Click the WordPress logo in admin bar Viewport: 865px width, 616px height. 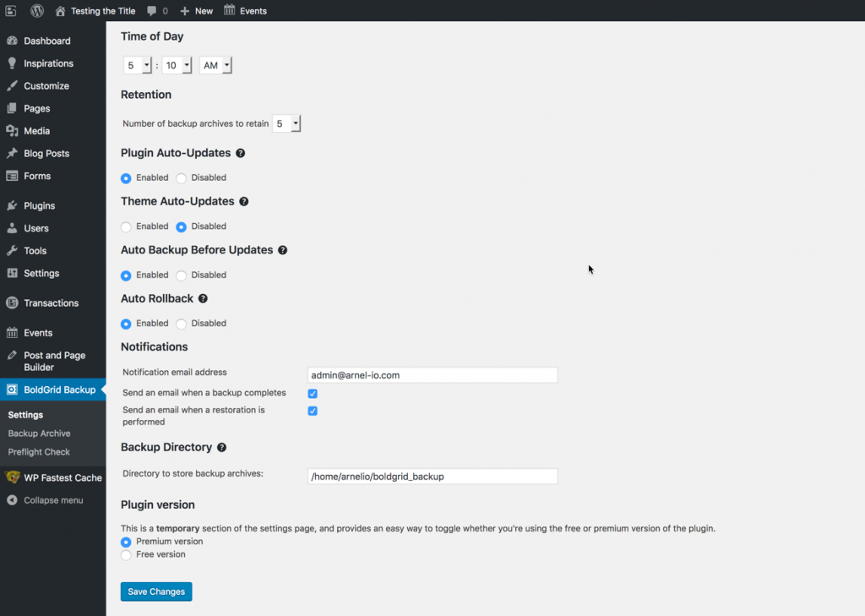pyautogui.click(x=35, y=10)
